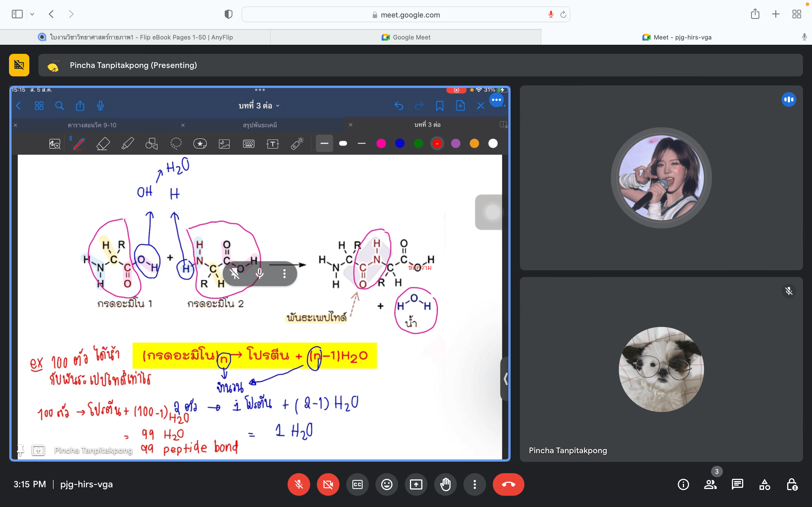
Task: Open the ตารางสอนวีค 9-10 note tab
Action: pyautogui.click(x=92, y=125)
